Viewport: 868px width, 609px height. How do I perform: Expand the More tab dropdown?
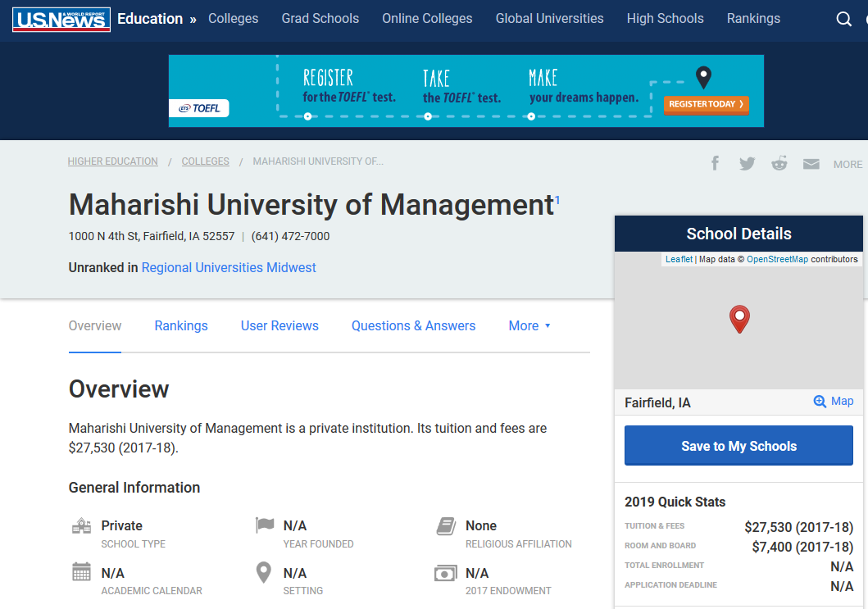point(529,326)
